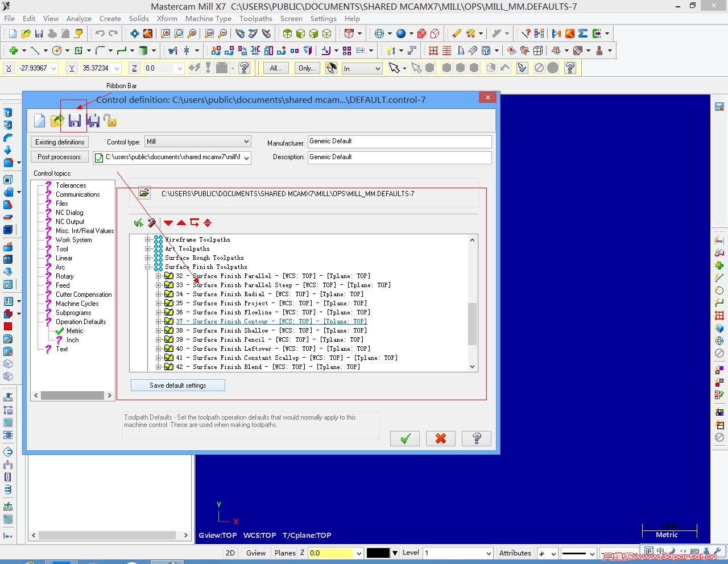
Task: Select Metric under Operation Defaults
Action: tap(75, 331)
